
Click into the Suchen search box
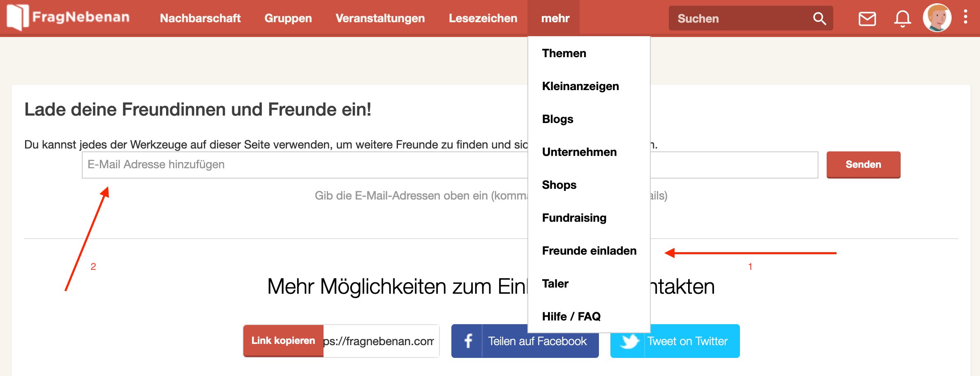pyautogui.click(x=740, y=19)
